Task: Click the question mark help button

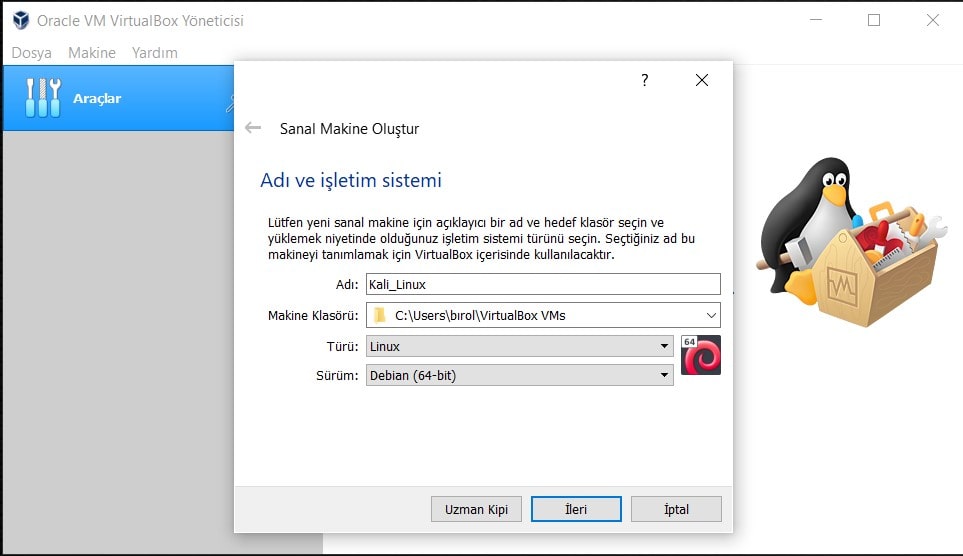Action: tap(644, 80)
